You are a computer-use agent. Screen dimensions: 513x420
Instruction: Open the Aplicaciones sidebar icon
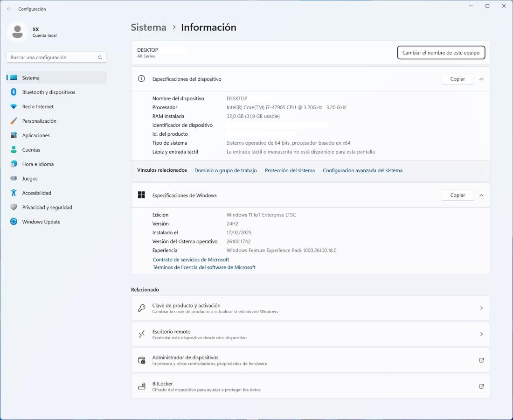[14, 135]
